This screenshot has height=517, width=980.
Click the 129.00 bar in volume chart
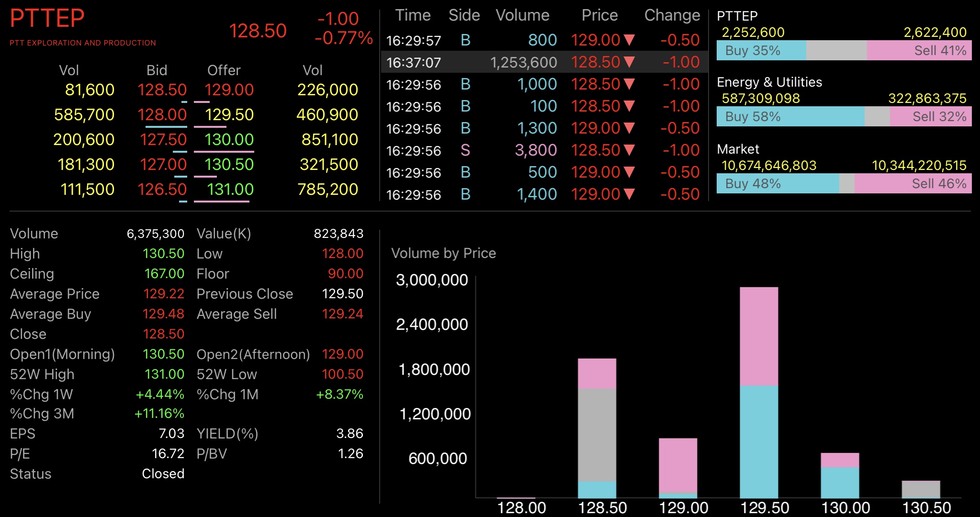pyautogui.click(x=678, y=468)
